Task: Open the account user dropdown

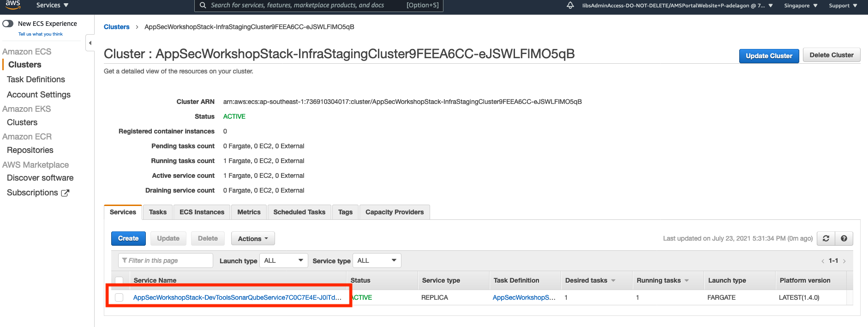Action: tap(677, 6)
